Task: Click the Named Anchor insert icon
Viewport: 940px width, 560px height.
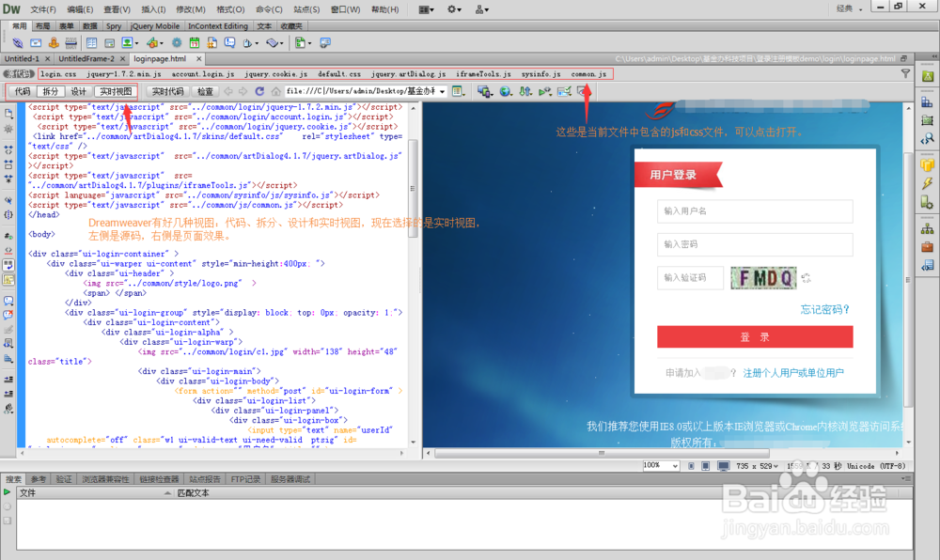Action: pyautogui.click(x=54, y=42)
